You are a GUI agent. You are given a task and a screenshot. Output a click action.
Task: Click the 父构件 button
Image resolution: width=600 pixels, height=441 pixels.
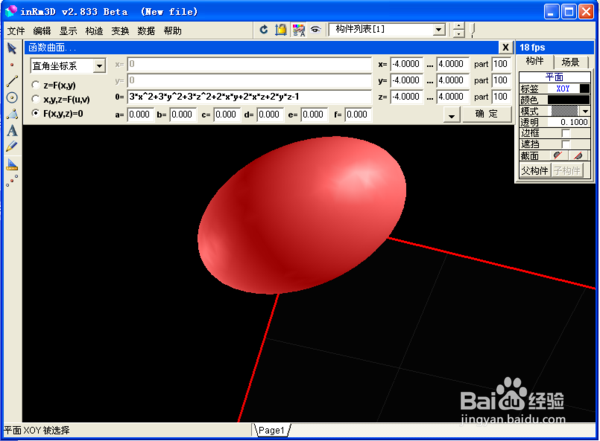coord(535,170)
